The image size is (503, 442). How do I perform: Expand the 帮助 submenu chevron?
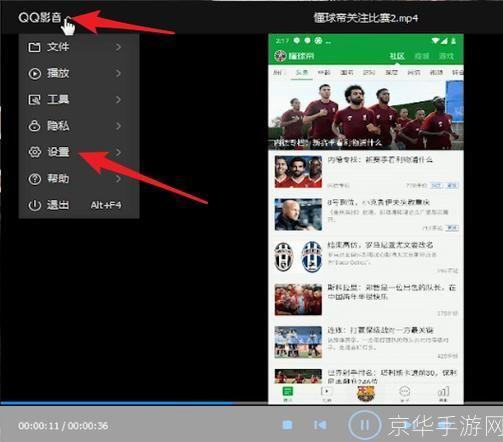118,179
